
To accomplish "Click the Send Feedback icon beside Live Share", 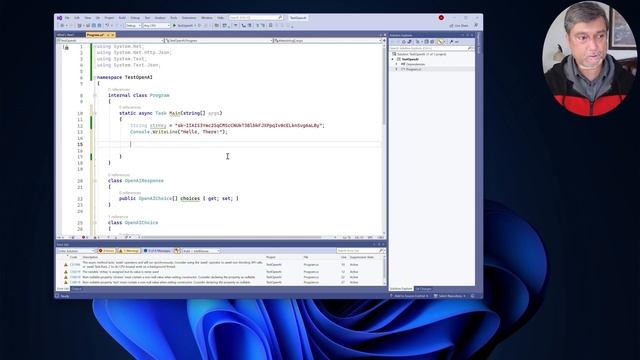I will click(476, 25).
